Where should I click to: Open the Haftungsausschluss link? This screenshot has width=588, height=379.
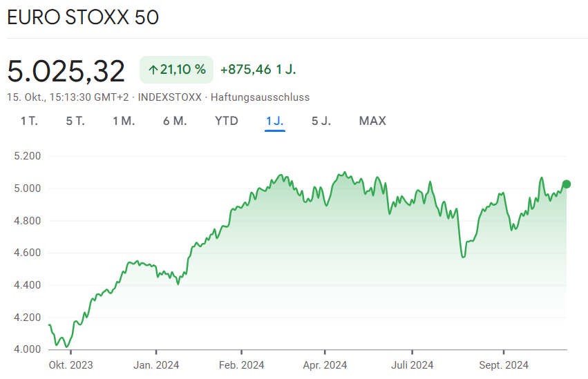coord(260,97)
